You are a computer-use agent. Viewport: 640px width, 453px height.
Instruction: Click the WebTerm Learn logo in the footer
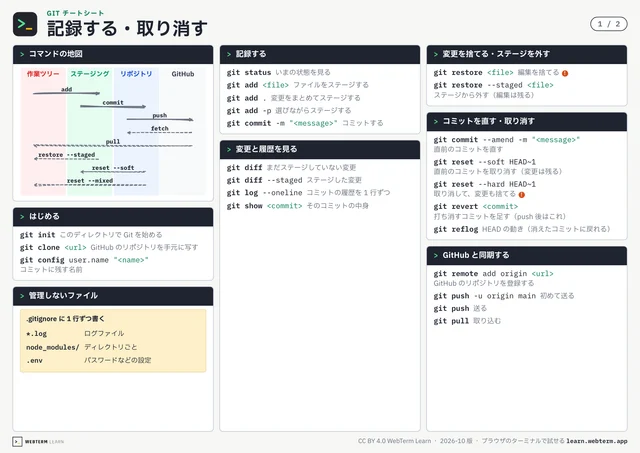[x=38, y=442]
